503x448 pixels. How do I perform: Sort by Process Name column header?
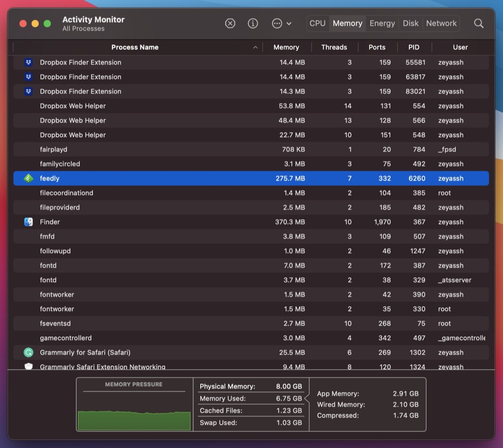pyautogui.click(x=135, y=47)
